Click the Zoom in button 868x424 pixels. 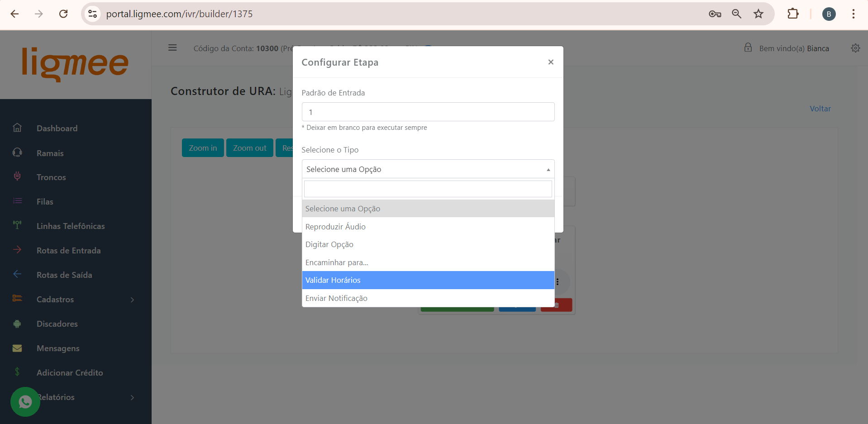(x=203, y=148)
